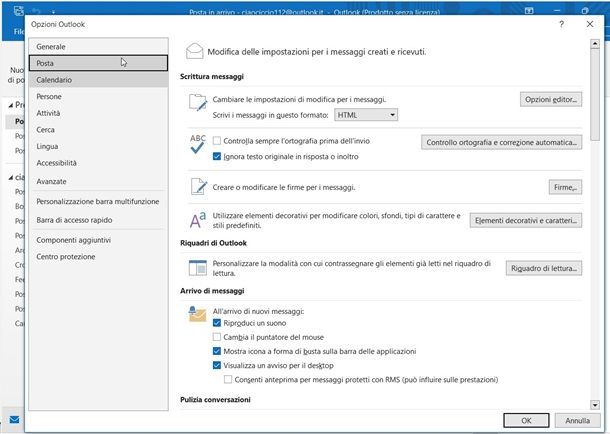Click the reading pane layout icon
Screen dimensions: 610x434
pyautogui.click(x=198, y=268)
